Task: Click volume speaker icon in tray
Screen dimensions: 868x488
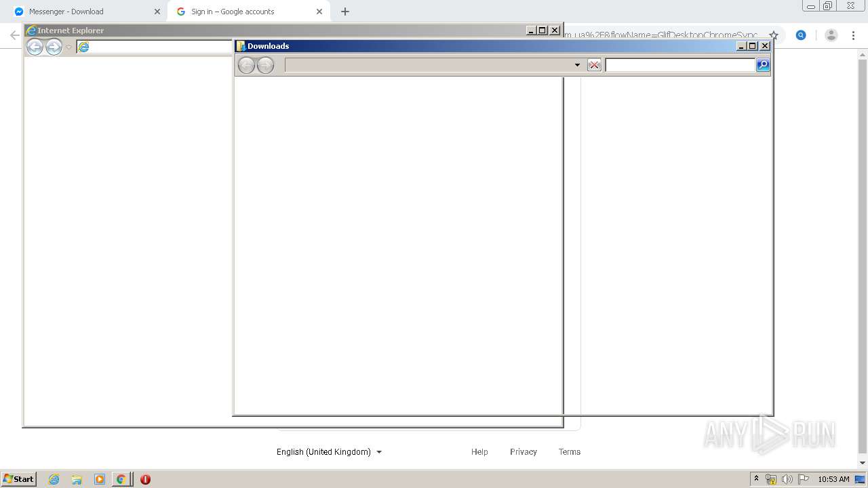Action: [x=787, y=479]
